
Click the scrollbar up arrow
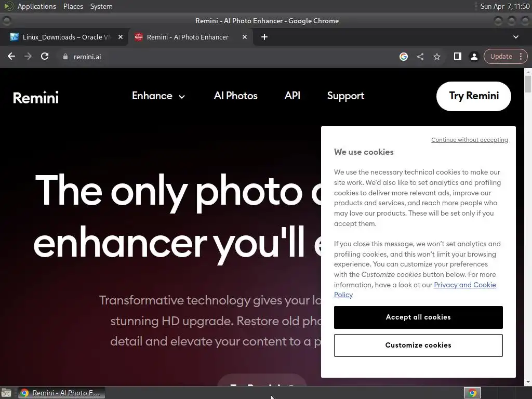pos(528,72)
